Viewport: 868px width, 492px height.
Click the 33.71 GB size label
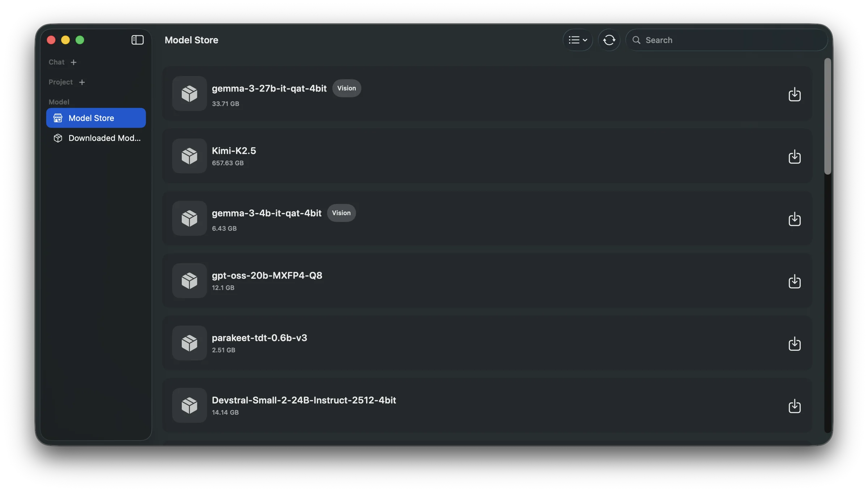pos(225,104)
